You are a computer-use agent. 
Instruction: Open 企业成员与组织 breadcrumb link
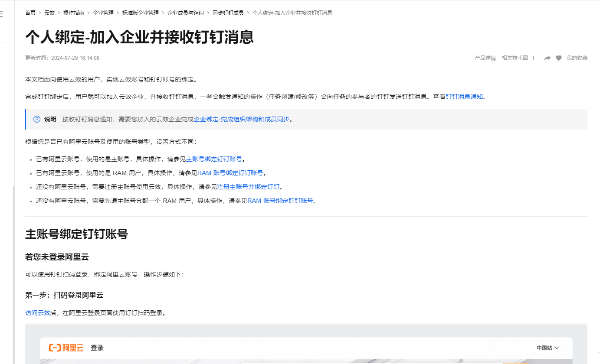point(186,13)
